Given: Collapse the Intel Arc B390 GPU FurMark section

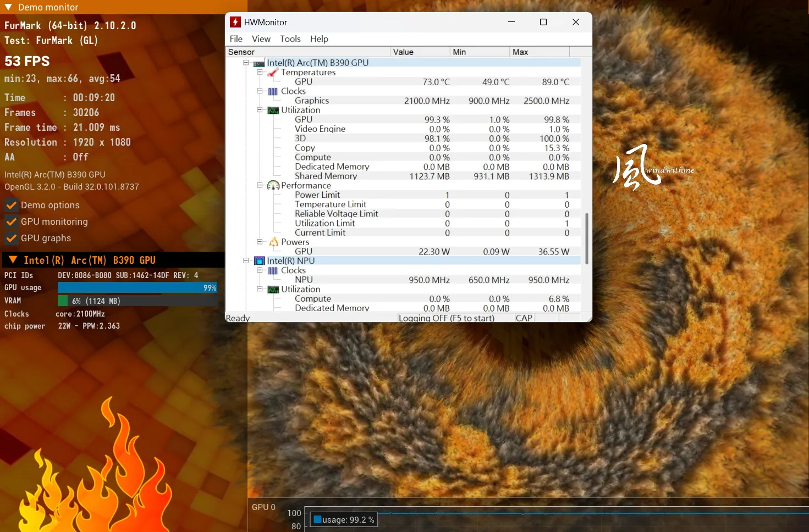Looking at the screenshot, I should click(x=13, y=260).
